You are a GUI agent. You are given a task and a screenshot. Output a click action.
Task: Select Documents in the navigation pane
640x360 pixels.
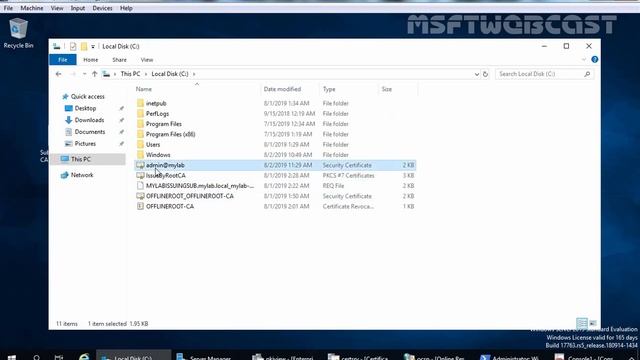(x=89, y=132)
